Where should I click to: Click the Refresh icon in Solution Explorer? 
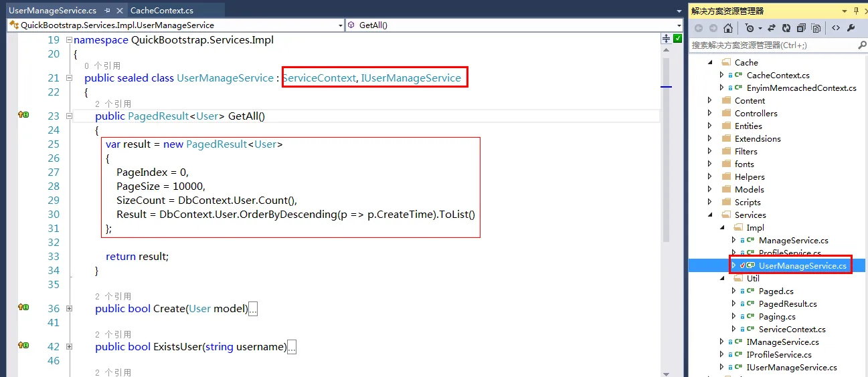point(786,28)
